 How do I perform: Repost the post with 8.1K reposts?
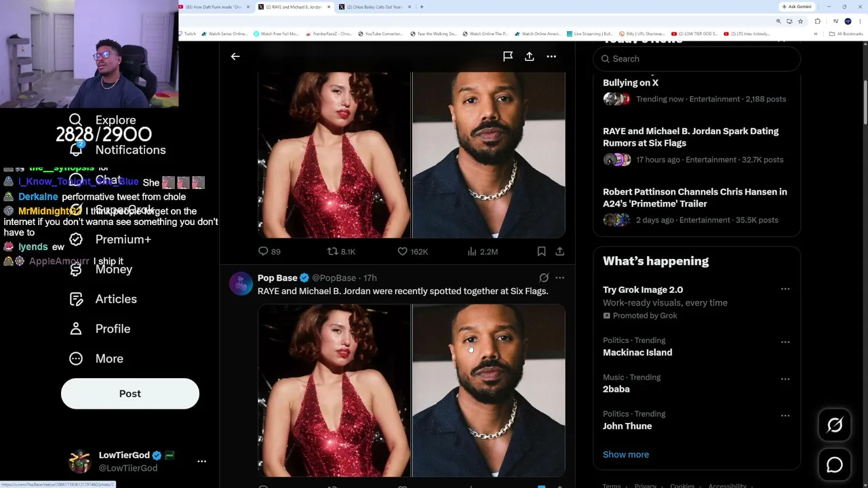[341, 251]
